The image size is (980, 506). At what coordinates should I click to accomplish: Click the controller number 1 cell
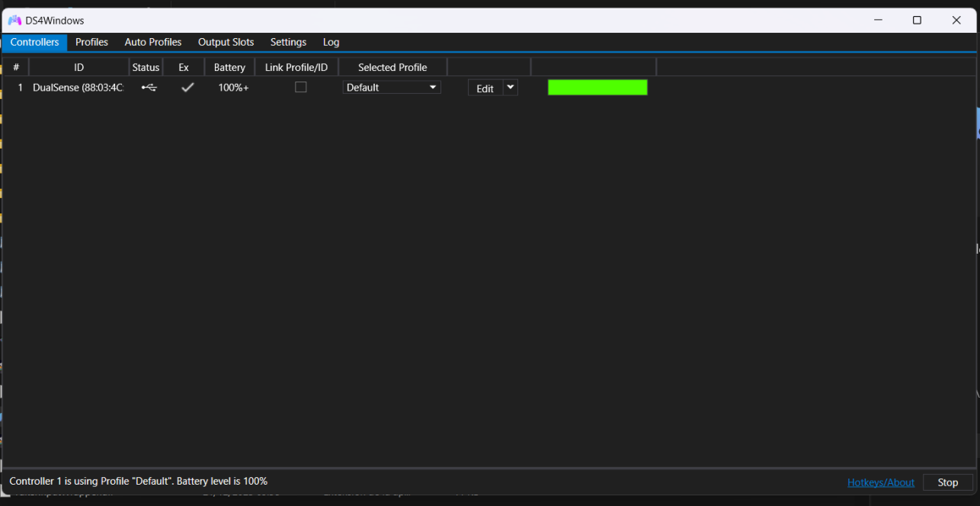coord(20,88)
